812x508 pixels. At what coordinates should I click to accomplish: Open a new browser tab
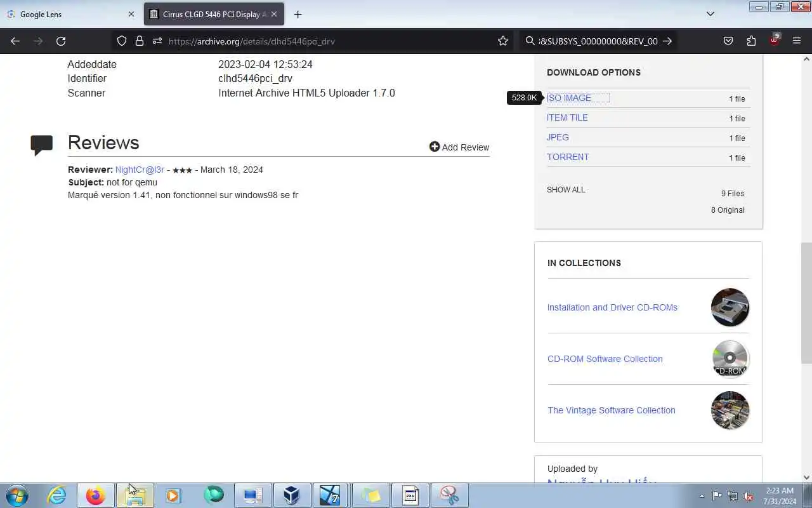(298, 14)
